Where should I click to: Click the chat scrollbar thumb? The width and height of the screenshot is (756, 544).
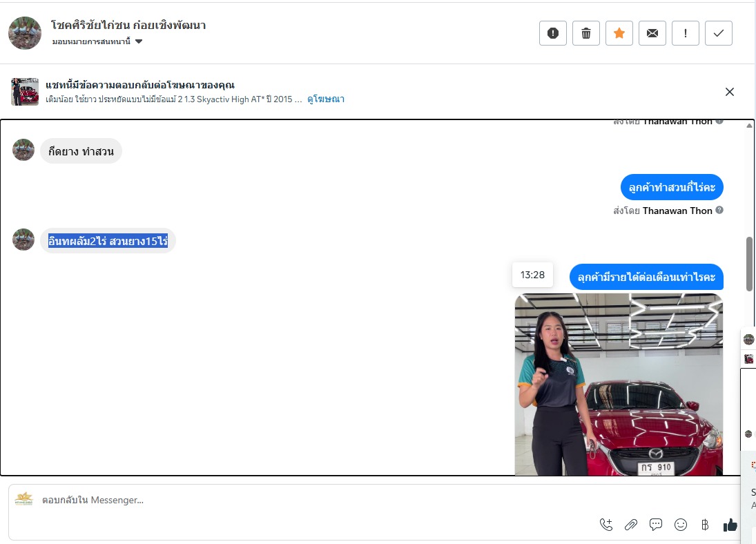pyautogui.click(x=749, y=264)
